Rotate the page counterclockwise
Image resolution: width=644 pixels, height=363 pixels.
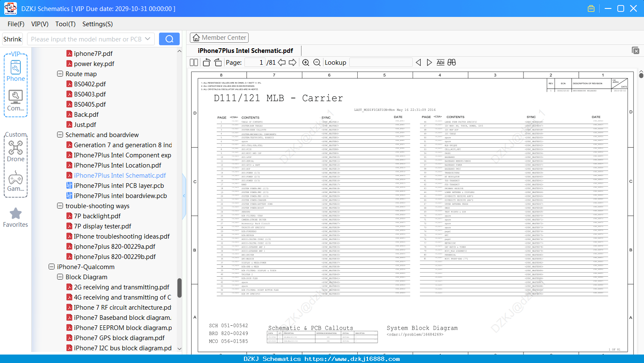(x=206, y=63)
